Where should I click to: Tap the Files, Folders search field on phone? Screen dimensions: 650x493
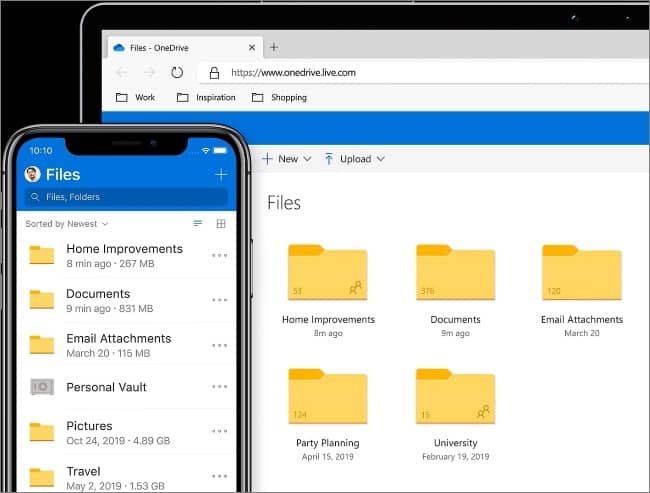[126, 197]
